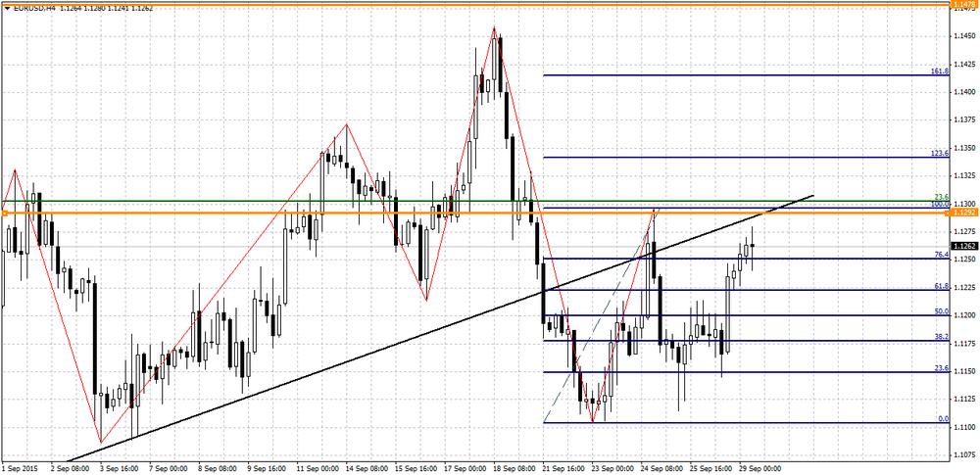Click the blue 23.6 label near 1.1150
980x475 pixels.
(942, 368)
